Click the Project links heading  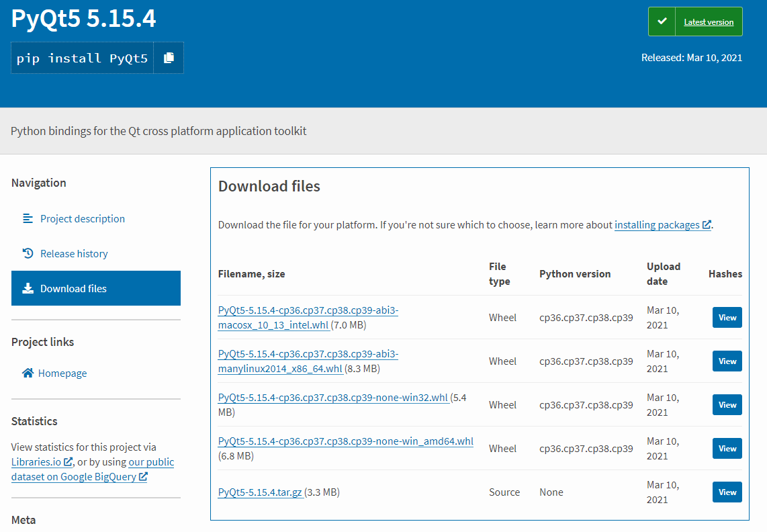click(x=42, y=342)
